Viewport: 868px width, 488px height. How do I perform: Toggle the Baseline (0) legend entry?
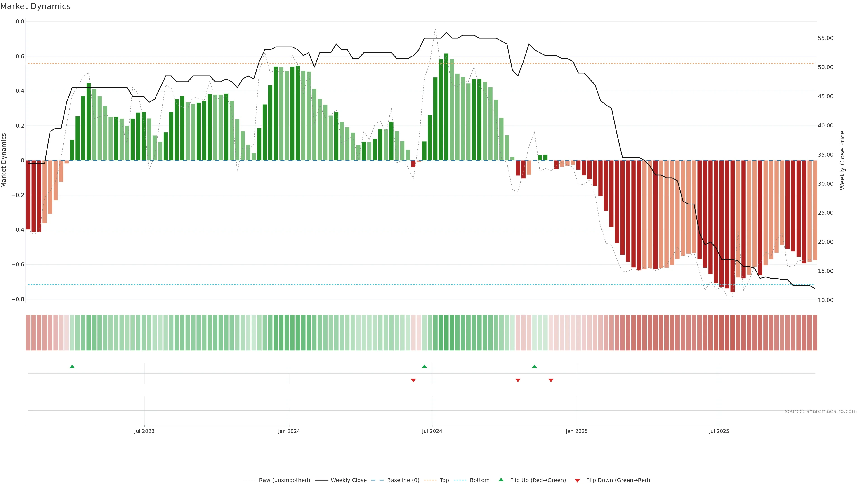[x=403, y=480]
